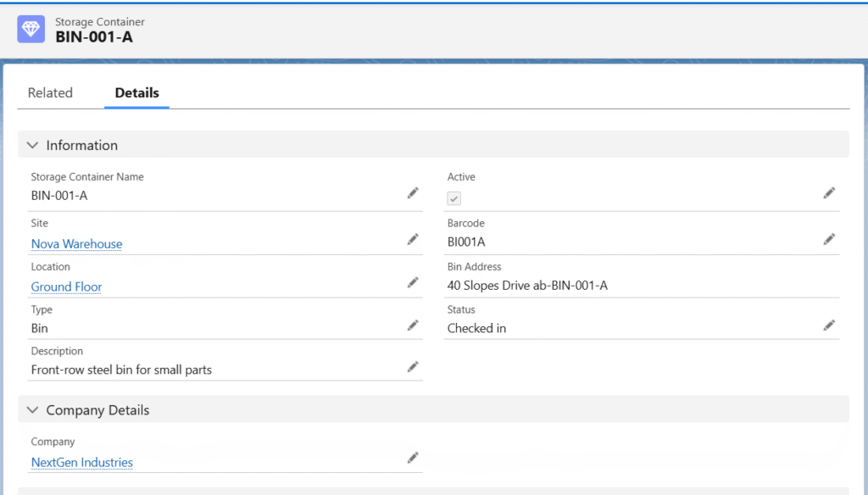Follow the NextGen Industries company link
This screenshot has width=868, height=495.
81,463
